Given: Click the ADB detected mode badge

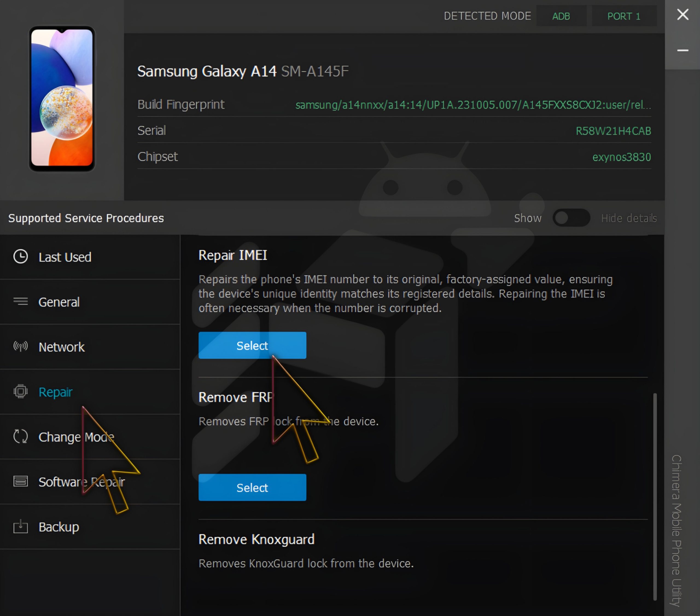Looking at the screenshot, I should point(561,16).
